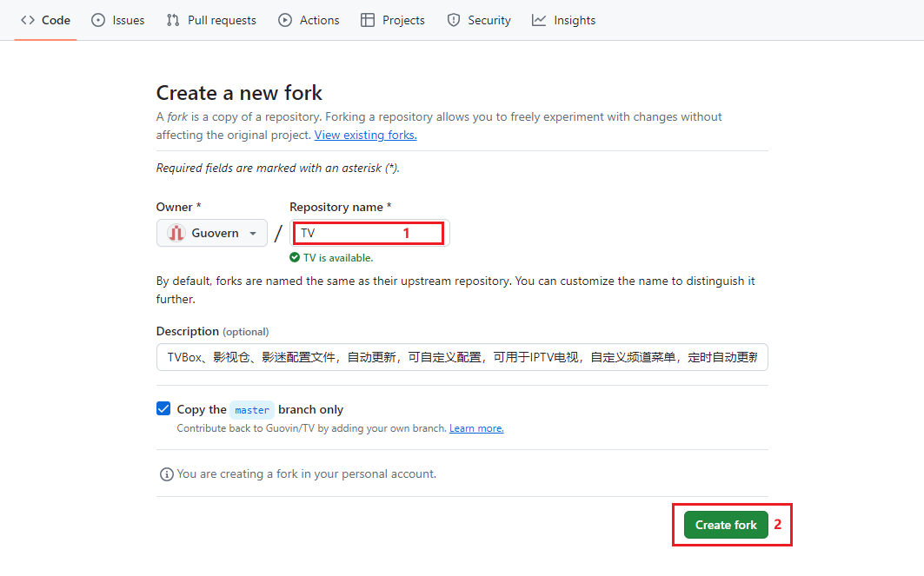
Task: Click the Repository name field containing TV
Action: (x=369, y=233)
